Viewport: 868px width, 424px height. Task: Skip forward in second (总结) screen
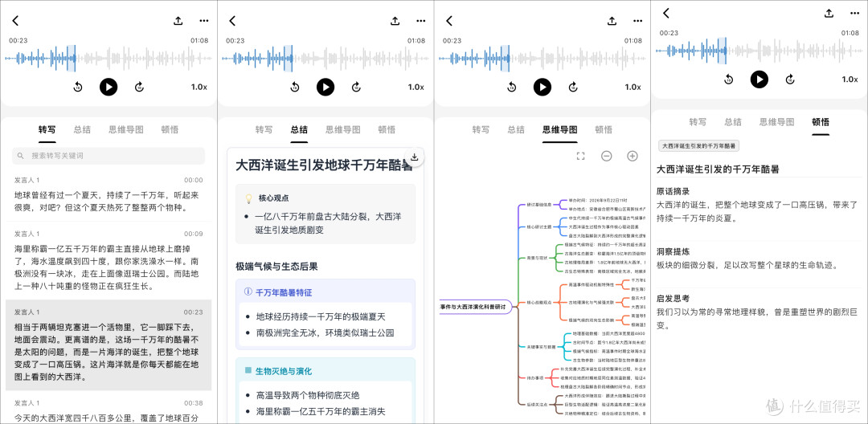pyautogui.click(x=357, y=87)
